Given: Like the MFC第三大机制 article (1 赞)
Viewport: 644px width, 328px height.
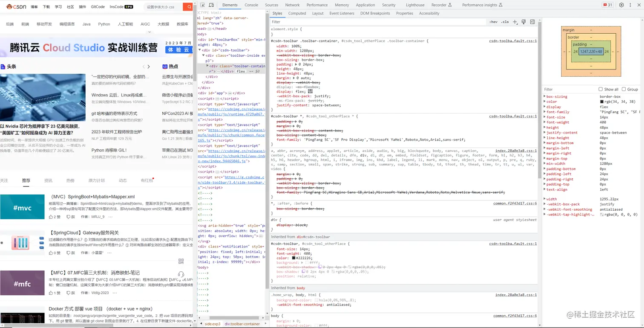Looking at the screenshot, I should [x=55, y=293].
